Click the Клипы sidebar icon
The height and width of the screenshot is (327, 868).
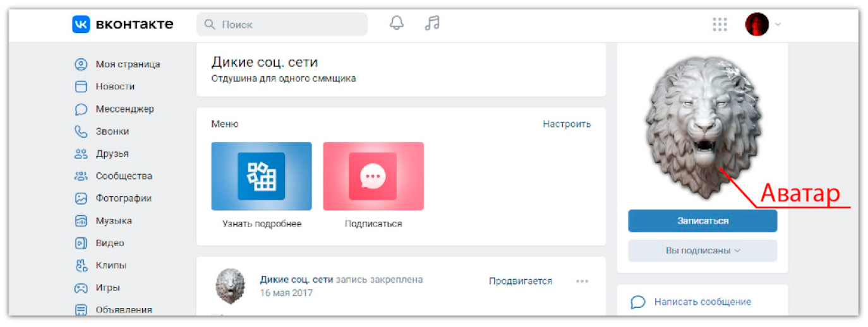click(x=81, y=265)
